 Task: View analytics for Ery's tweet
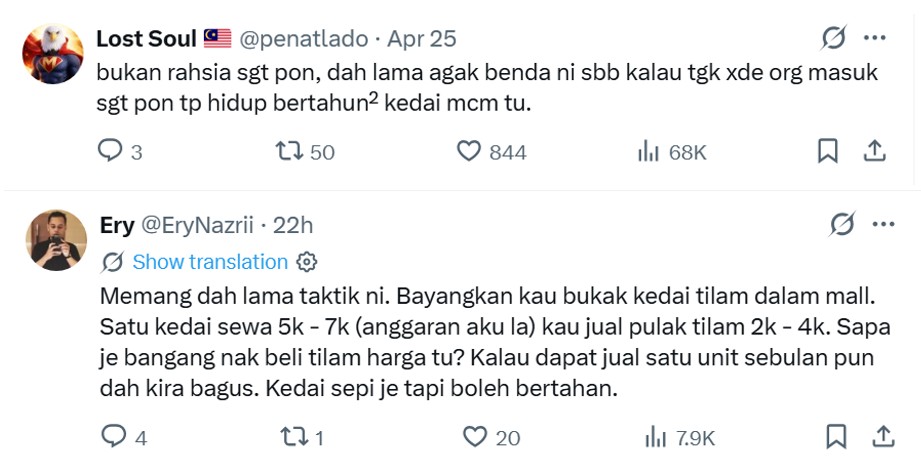pos(655,436)
